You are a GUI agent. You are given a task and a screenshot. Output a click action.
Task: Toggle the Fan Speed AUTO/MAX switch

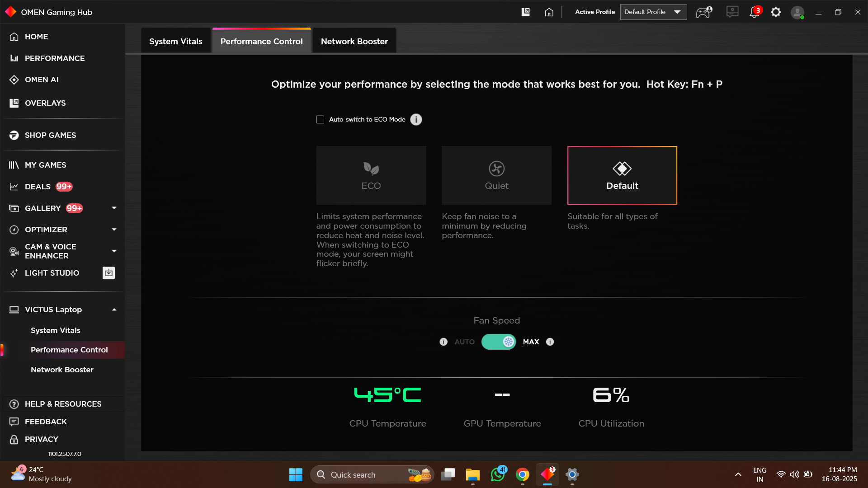point(499,342)
